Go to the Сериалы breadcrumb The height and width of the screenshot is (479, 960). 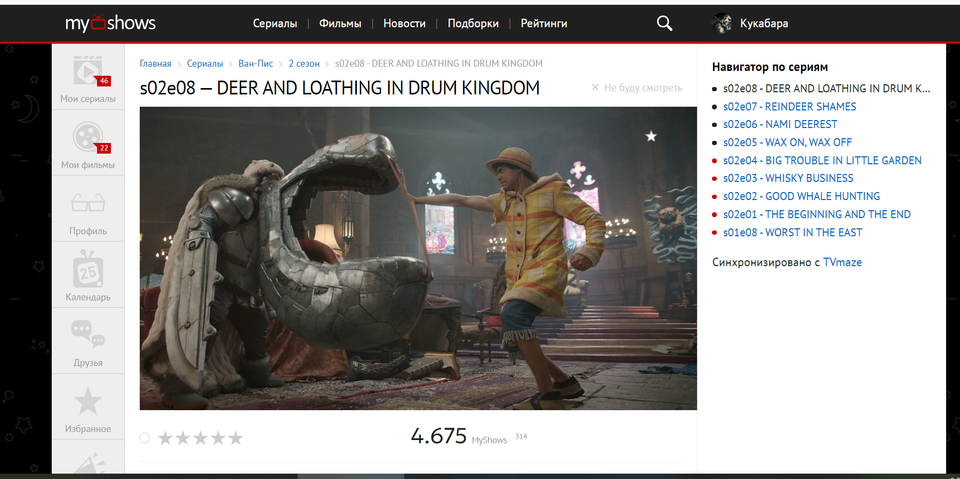[x=205, y=63]
